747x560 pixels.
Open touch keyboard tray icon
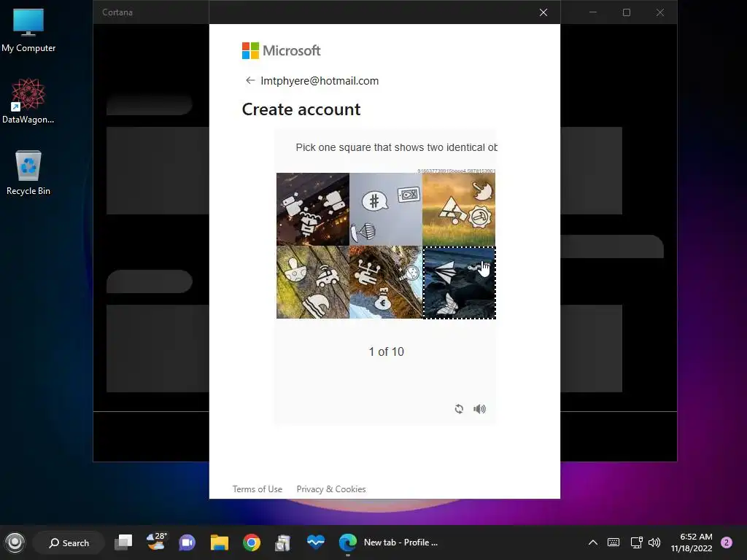pos(614,542)
